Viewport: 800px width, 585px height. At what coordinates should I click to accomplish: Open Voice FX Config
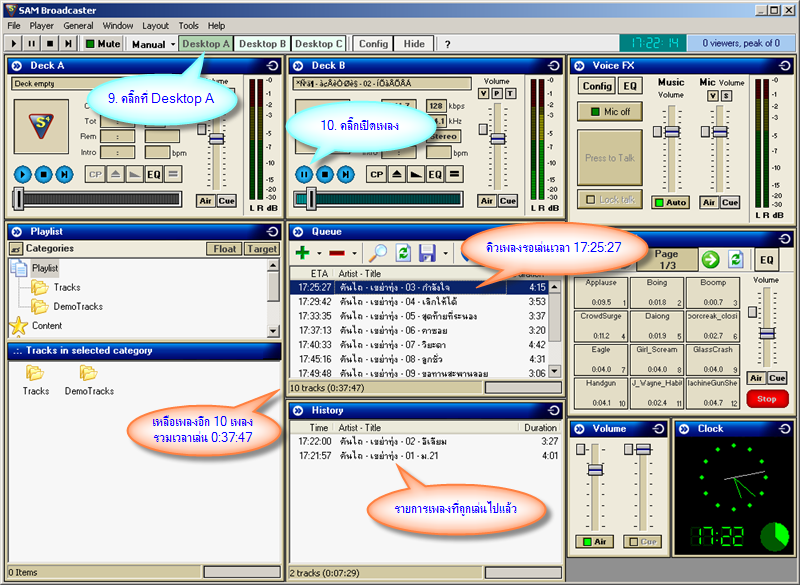597,86
